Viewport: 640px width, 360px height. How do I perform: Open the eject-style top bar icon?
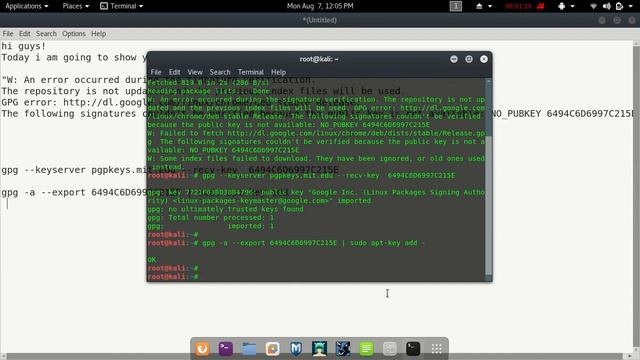click(479, 6)
